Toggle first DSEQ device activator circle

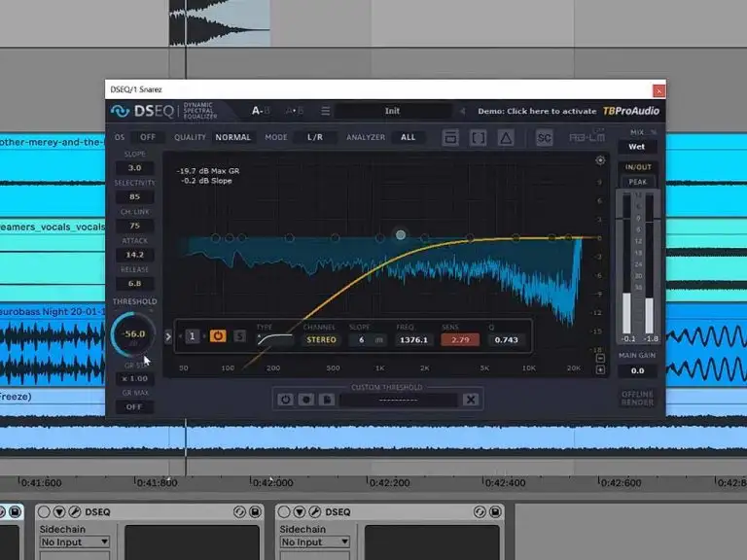44,512
